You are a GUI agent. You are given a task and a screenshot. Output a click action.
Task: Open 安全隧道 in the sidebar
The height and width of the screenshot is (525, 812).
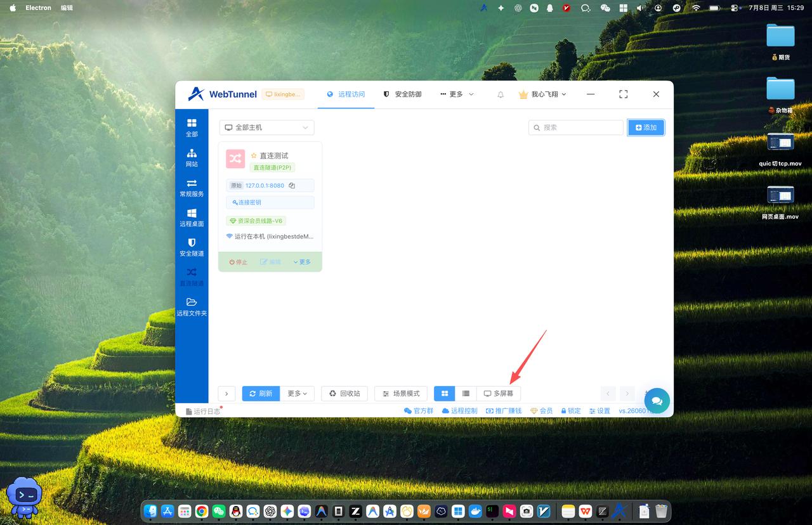point(192,247)
